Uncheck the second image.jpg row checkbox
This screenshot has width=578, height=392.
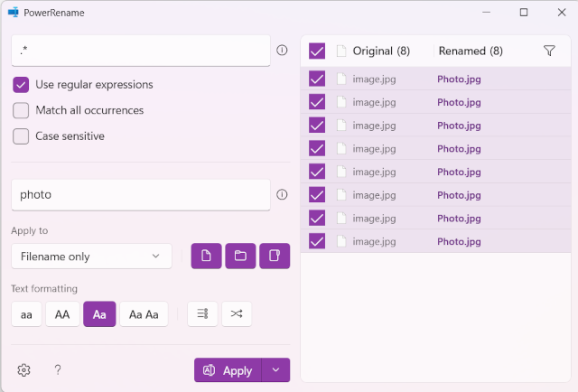click(317, 102)
